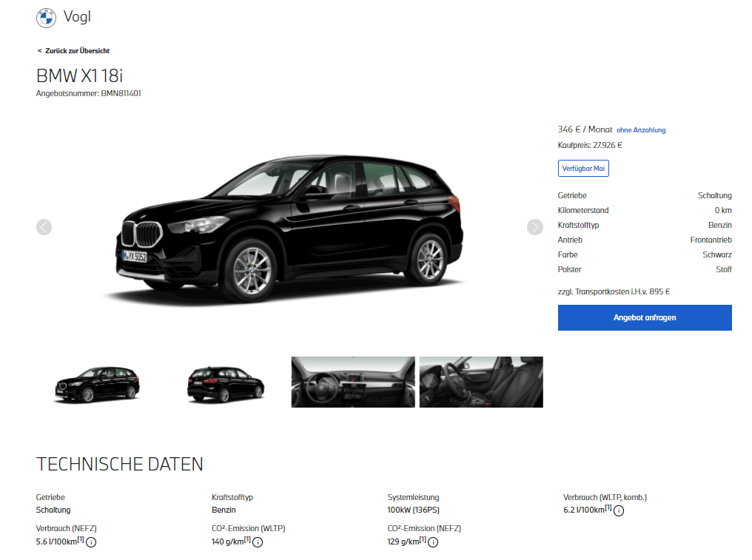Click the Transportkosten i.H.v. 895 € note
Image resolution: width=752 pixels, height=560 pixels.
coord(614,291)
